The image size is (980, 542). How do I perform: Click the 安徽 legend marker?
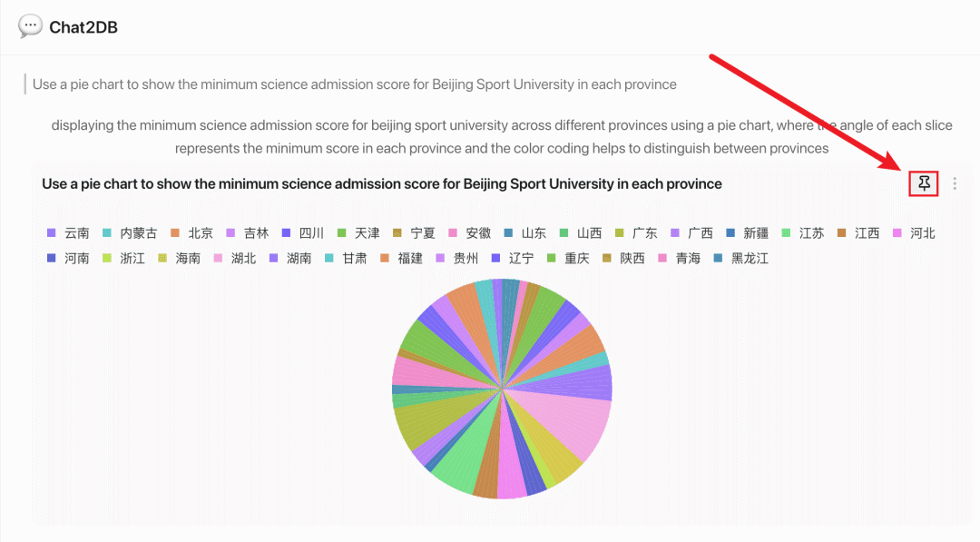(453, 233)
